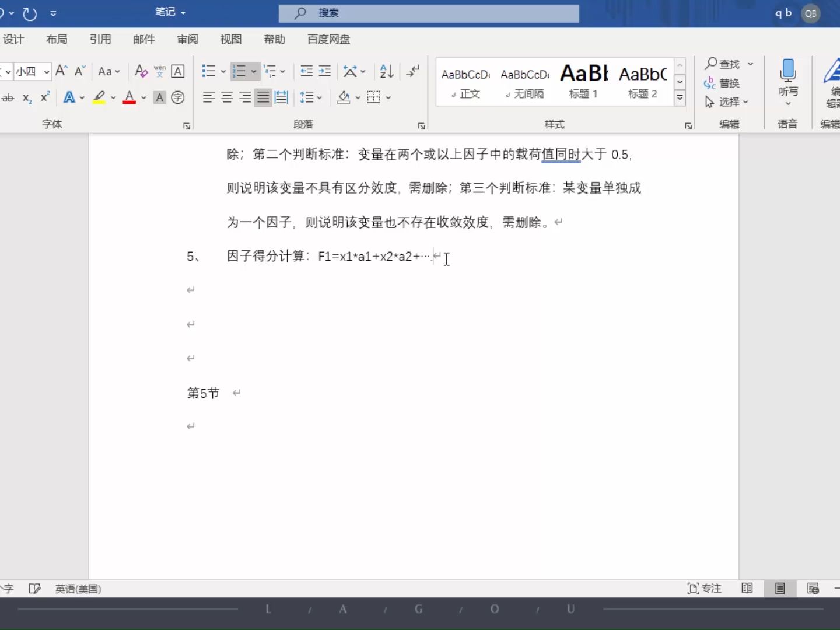Toggle numbered list icon
The image size is (840, 630).
[239, 71]
